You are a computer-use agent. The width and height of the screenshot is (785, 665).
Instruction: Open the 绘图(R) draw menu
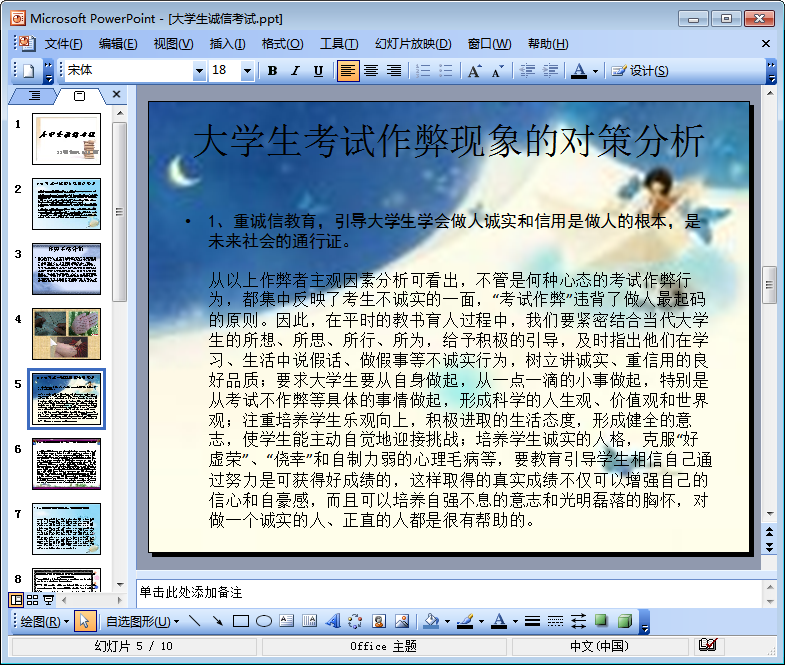point(45,621)
